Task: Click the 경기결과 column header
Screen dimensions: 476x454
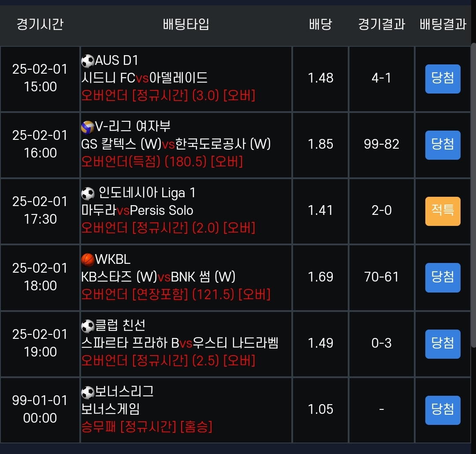Action: point(382,24)
